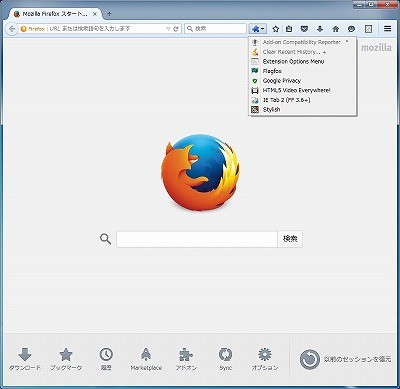Expand the URL bar history dropdown arrow
Screen dimensions: 400x389
coord(168,29)
